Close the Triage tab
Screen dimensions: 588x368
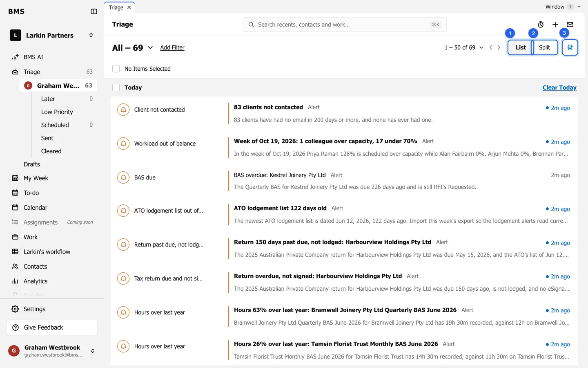point(129,7)
